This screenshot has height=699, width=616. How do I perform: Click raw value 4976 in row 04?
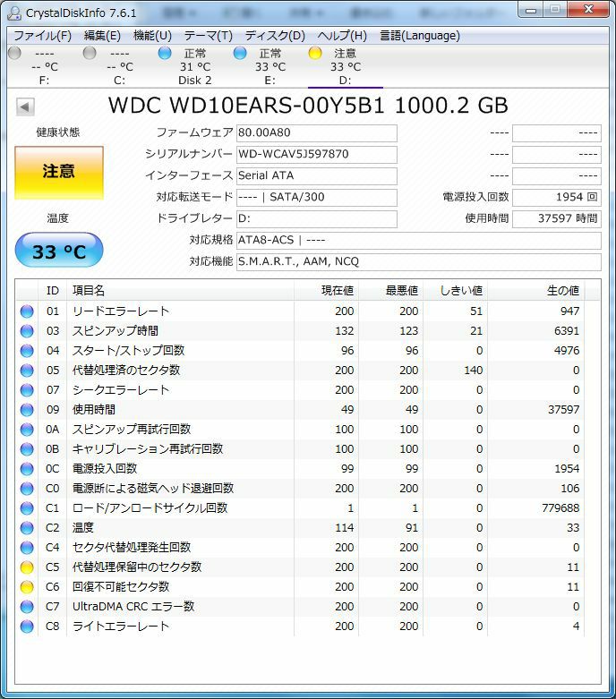click(567, 350)
